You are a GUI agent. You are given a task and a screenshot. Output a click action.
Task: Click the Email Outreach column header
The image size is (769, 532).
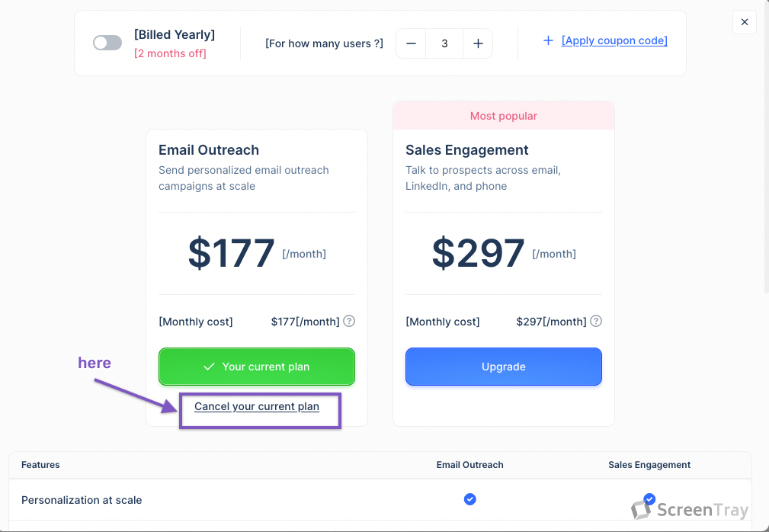[x=470, y=465]
